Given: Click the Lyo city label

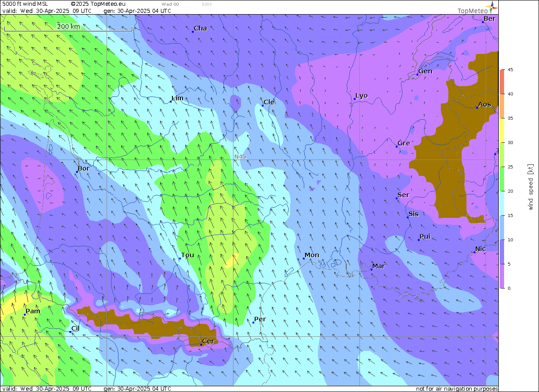Looking at the screenshot, I should tap(362, 95).
